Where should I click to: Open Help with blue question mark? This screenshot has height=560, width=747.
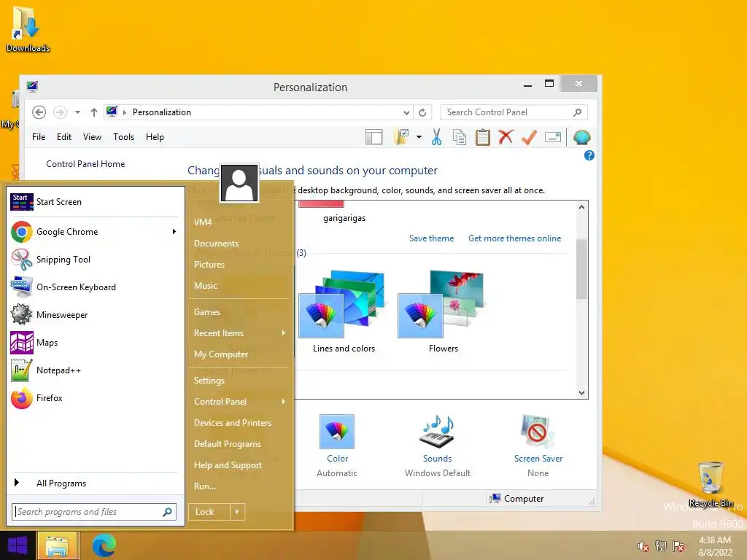(x=589, y=155)
